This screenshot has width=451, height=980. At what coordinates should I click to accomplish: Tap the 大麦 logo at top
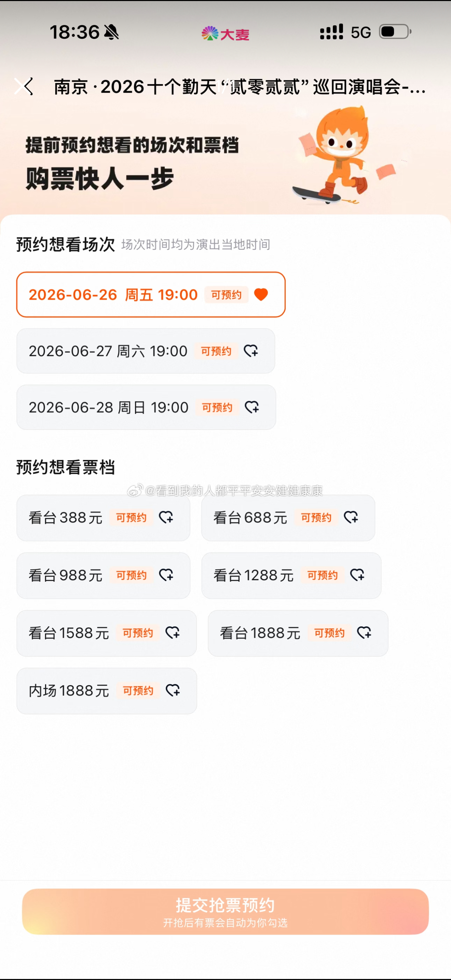(225, 34)
